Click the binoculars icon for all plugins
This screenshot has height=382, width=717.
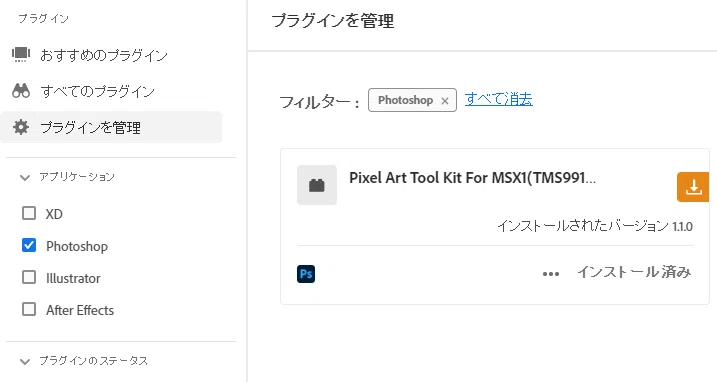21,91
